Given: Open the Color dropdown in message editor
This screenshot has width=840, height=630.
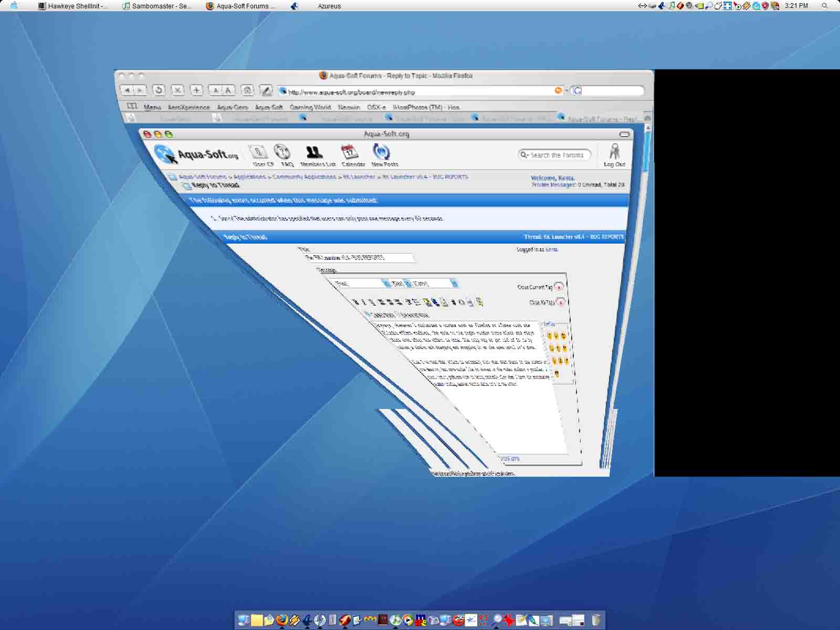Looking at the screenshot, I should tap(435, 283).
